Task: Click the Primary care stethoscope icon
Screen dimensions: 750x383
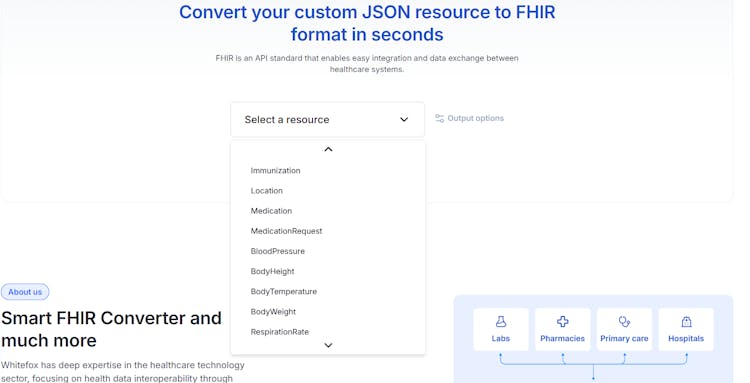Action: (624, 322)
